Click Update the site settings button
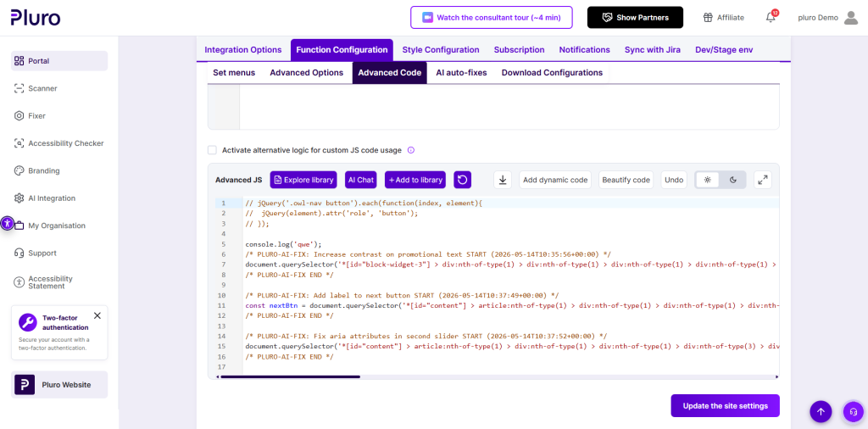Screen dimensions: 868x429 click(726, 406)
